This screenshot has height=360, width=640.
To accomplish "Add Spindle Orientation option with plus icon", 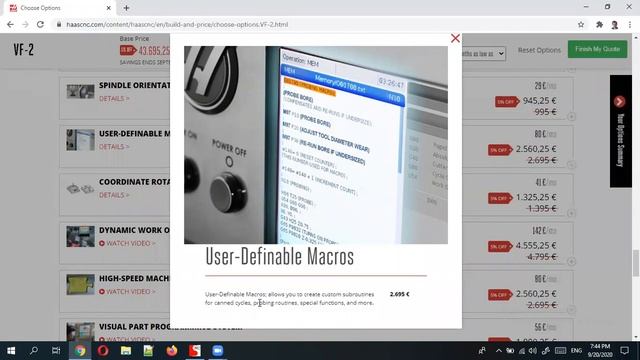I will tap(571, 117).
